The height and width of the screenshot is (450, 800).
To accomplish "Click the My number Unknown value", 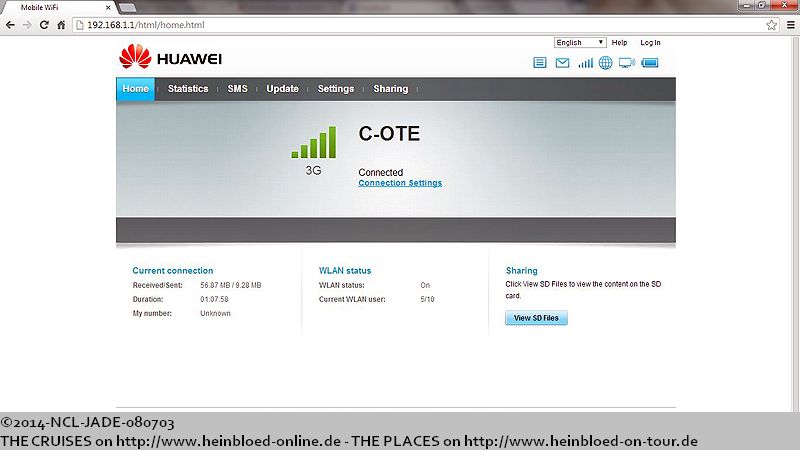I will click(x=215, y=313).
